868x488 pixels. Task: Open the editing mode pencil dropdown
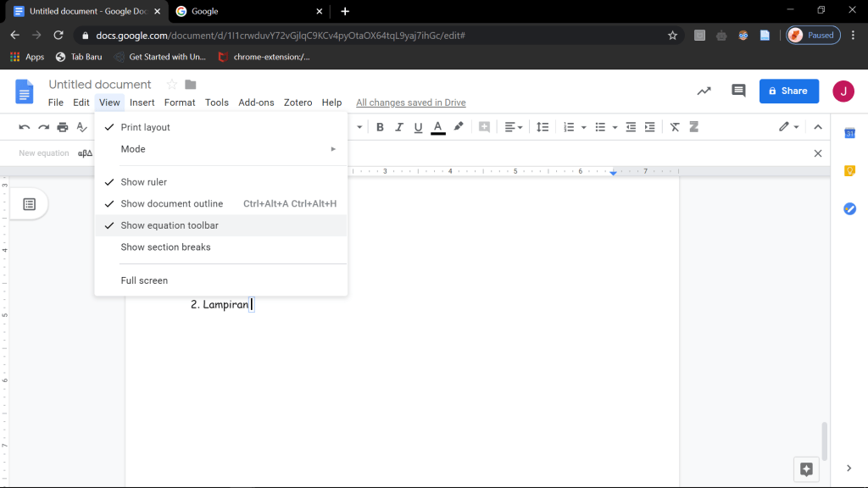pyautogui.click(x=789, y=127)
